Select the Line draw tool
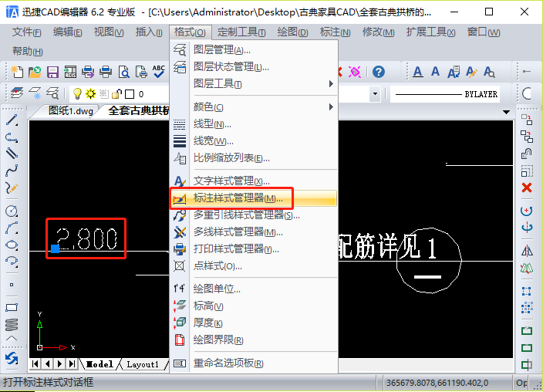This screenshot has height=392, width=543. click(x=12, y=120)
